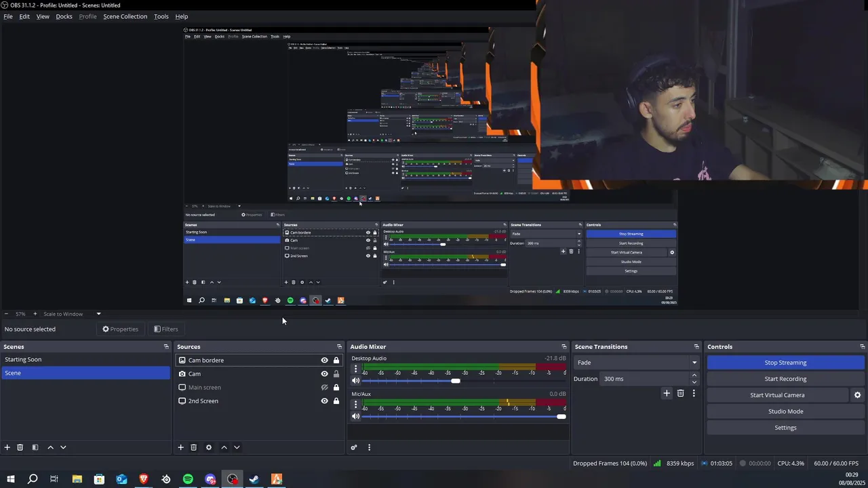Select the 2nd Screen source row

pyautogui.click(x=258, y=401)
